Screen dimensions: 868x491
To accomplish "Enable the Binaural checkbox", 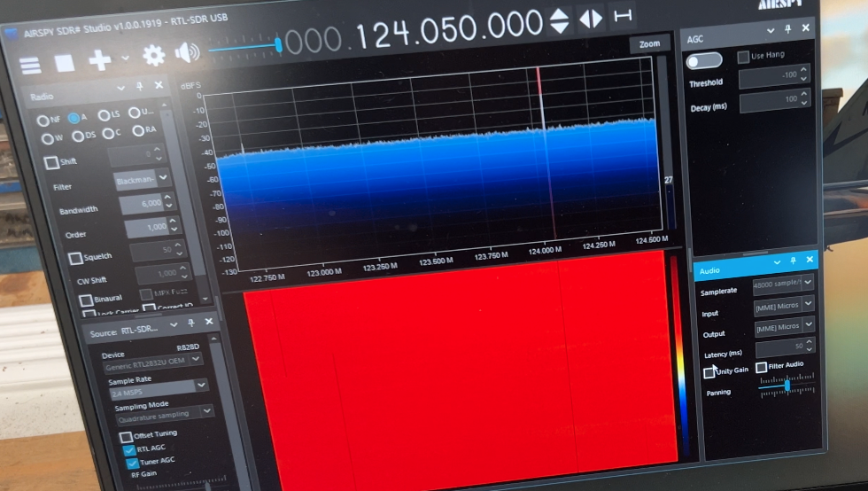I will [86, 300].
